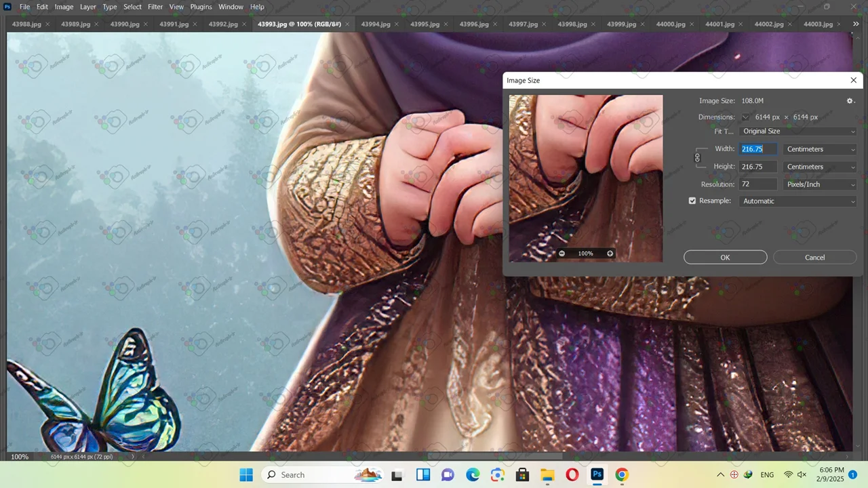Screen dimensions: 868x488
Task: Close the 43993.jpg document tab
Action: (348, 24)
